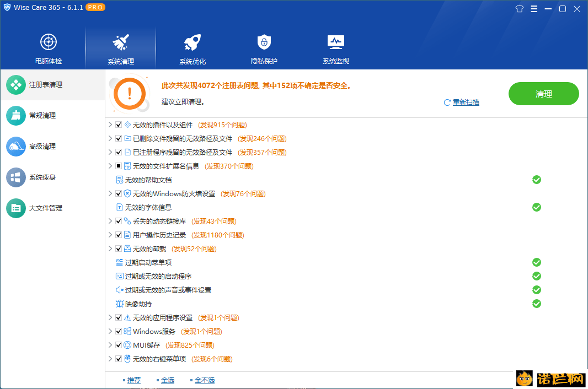This screenshot has height=389, width=588.
Task: Click the 注册表清理 sidebar icon
Action: tap(16, 85)
